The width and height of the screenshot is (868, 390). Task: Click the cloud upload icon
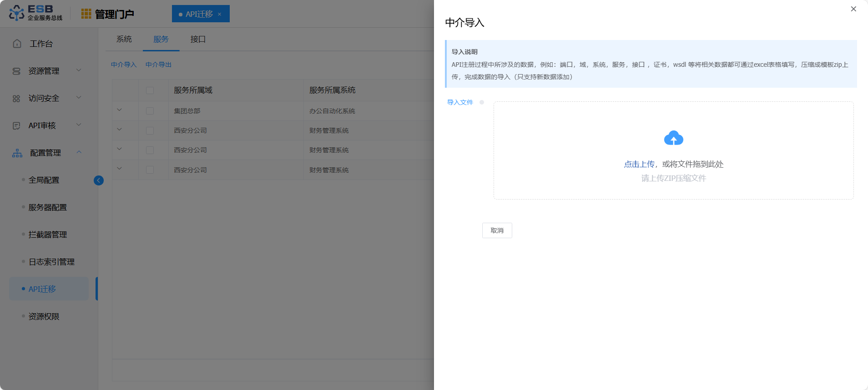click(673, 138)
